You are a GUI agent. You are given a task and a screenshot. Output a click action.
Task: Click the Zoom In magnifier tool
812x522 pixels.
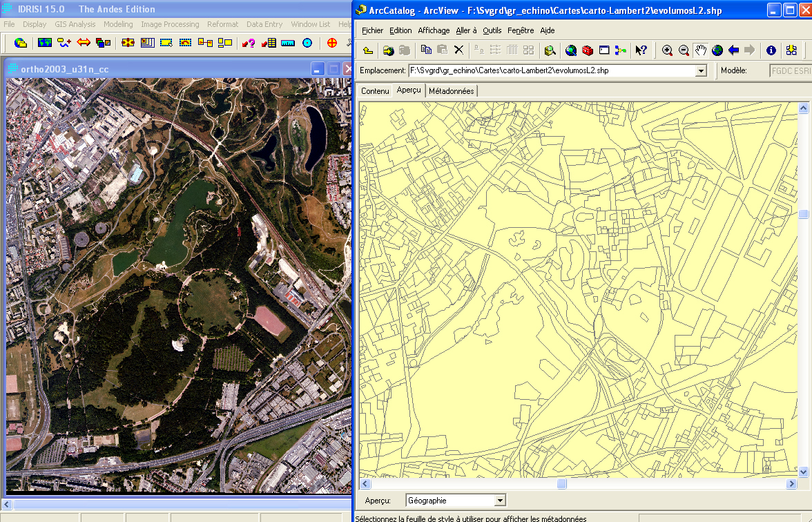tap(667, 50)
